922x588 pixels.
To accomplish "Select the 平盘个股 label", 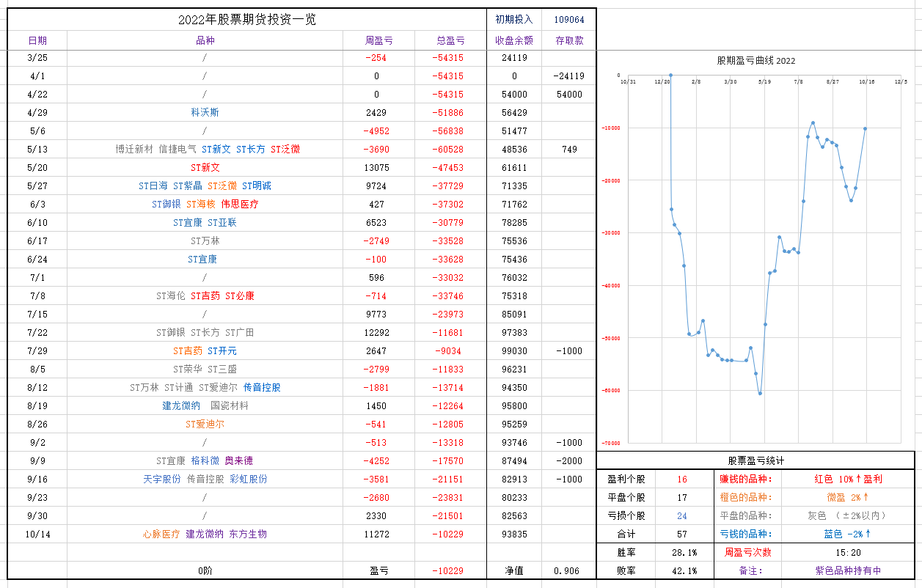I will click(626, 497).
